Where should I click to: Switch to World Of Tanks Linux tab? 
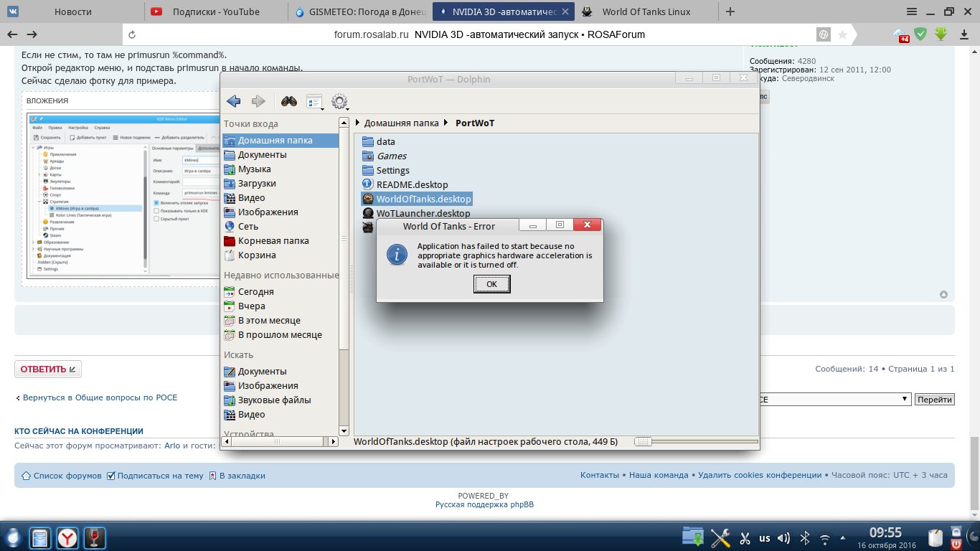tap(646, 11)
